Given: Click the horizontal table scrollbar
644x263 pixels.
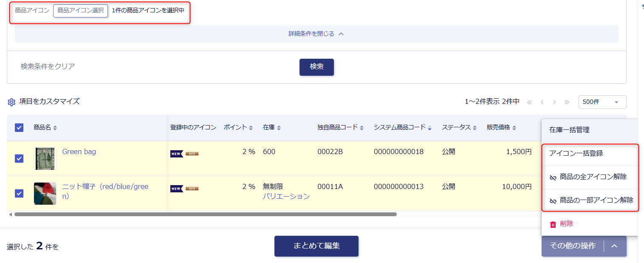Looking at the screenshot, I should click(x=205, y=214).
